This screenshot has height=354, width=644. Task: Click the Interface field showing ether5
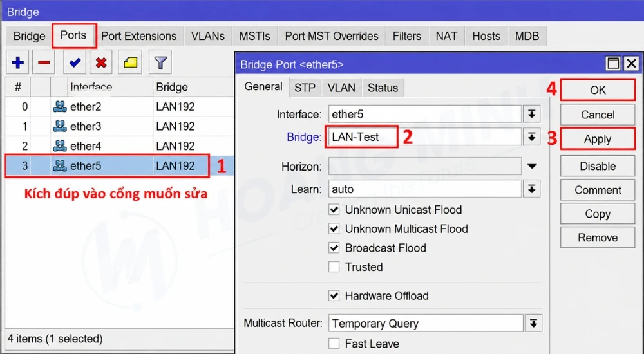click(x=425, y=114)
